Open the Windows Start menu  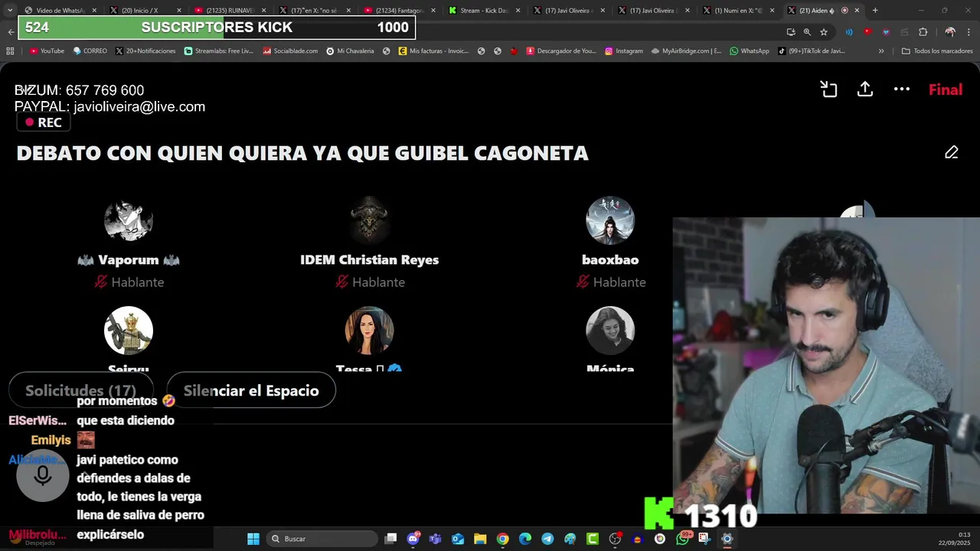tap(253, 539)
